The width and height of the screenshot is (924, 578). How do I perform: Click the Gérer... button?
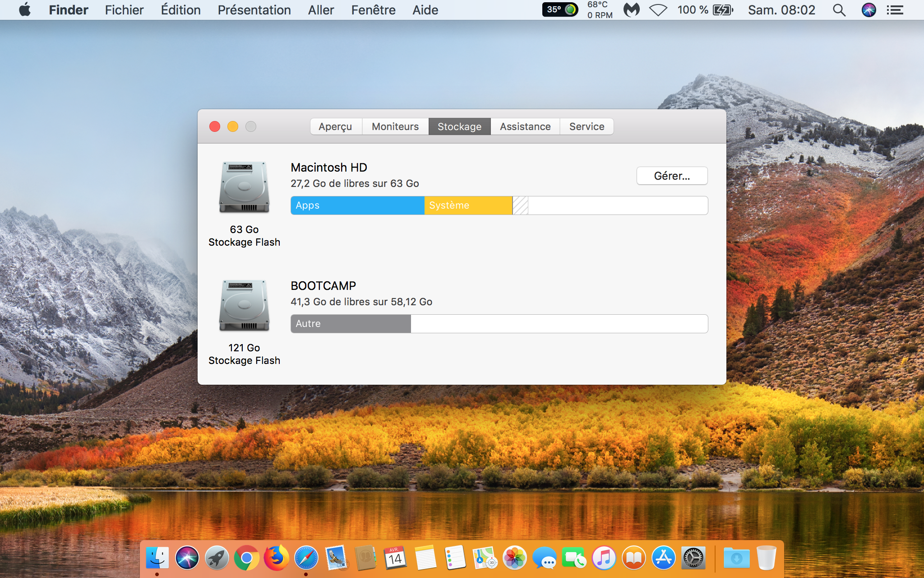(672, 176)
